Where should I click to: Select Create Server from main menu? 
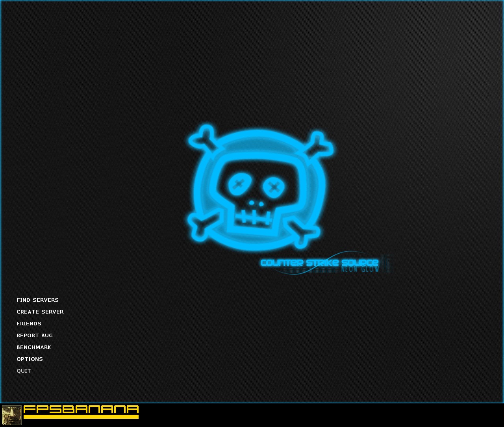pyautogui.click(x=40, y=312)
